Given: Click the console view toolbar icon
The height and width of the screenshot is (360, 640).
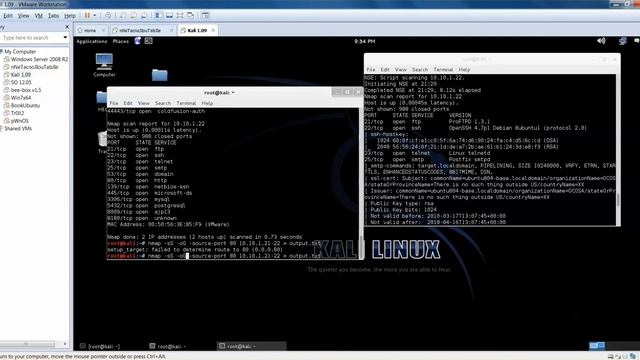Looking at the screenshot, I should pyautogui.click(x=205, y=16).
